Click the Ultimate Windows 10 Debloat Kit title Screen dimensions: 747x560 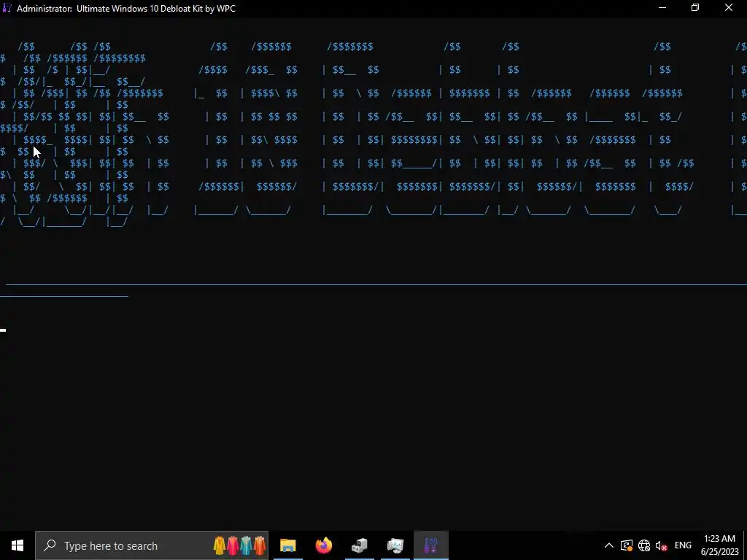tap(156, 9)
